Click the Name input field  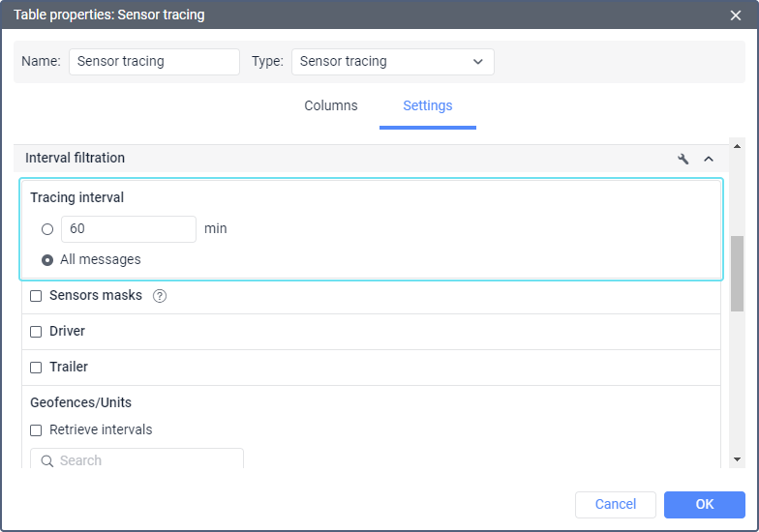pos(154,62)
